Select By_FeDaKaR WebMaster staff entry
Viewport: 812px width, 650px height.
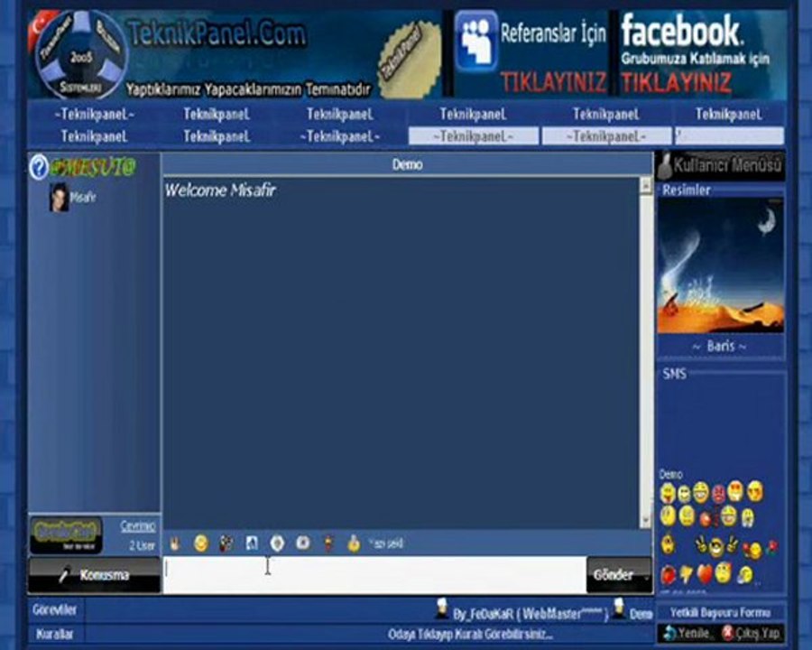[530, 614]
